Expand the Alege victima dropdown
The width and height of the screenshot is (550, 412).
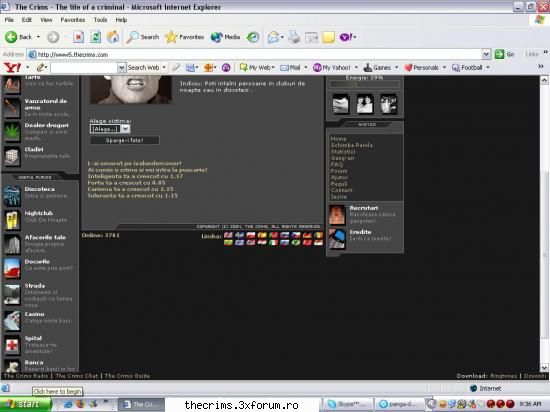pos(110,129)
